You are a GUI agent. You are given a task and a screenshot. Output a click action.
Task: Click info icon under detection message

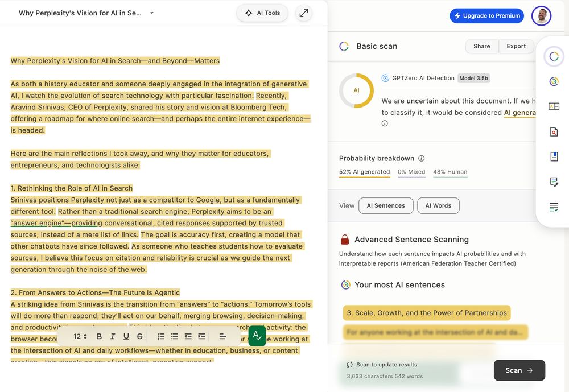(x=385, y=123)
